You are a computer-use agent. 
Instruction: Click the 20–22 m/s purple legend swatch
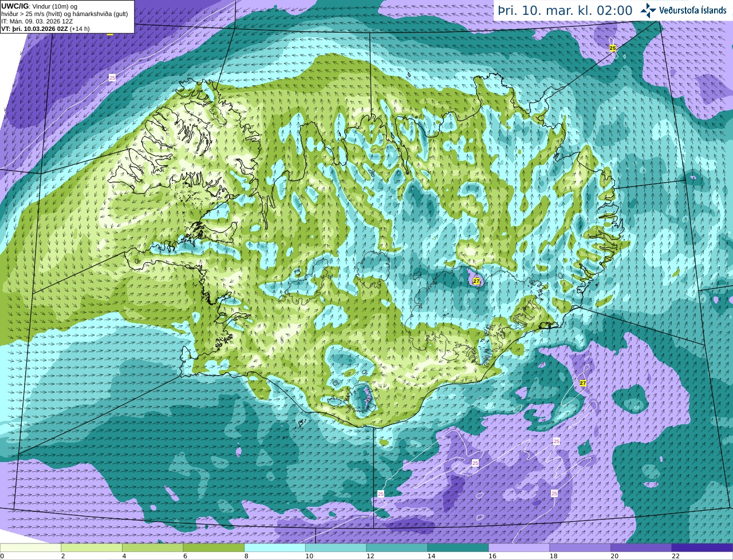(641, 547)
